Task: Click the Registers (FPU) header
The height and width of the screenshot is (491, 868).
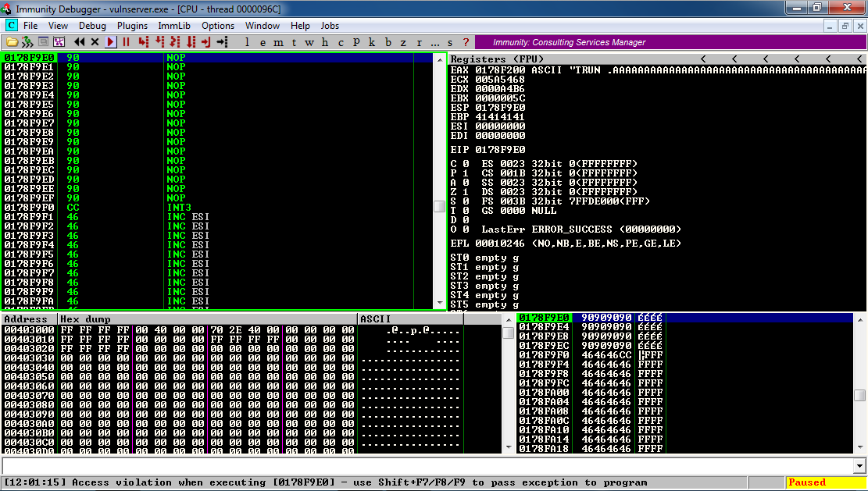Action: point(497,59)
